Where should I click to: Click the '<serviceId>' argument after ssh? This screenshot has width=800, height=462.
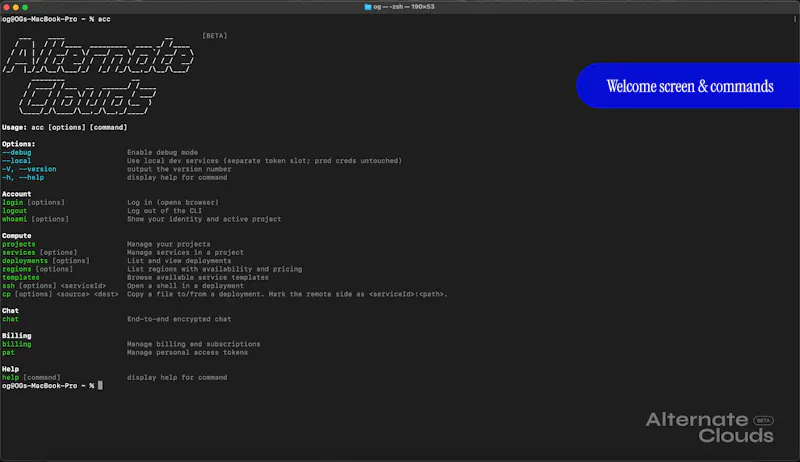pos(83,286)
